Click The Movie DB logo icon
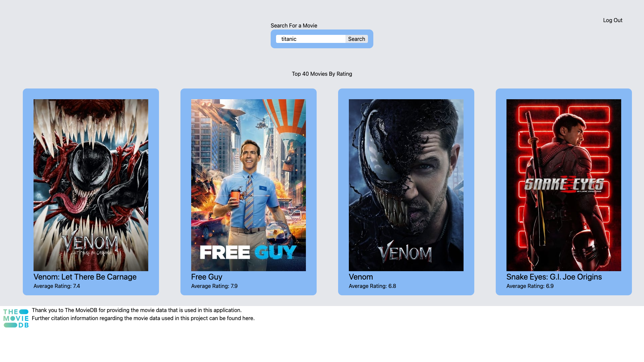This screenshot has height=362, width=644. tap(16, 318)
